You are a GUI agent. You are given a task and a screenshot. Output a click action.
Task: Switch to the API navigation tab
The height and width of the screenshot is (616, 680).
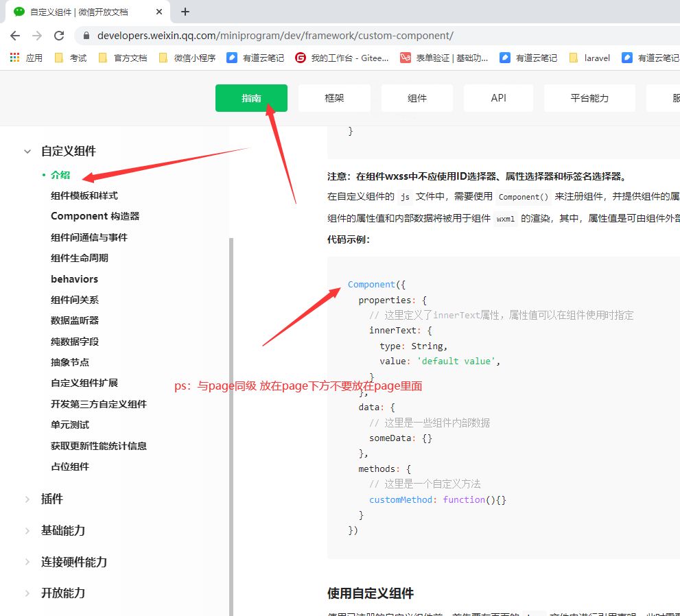coord(498,97)
